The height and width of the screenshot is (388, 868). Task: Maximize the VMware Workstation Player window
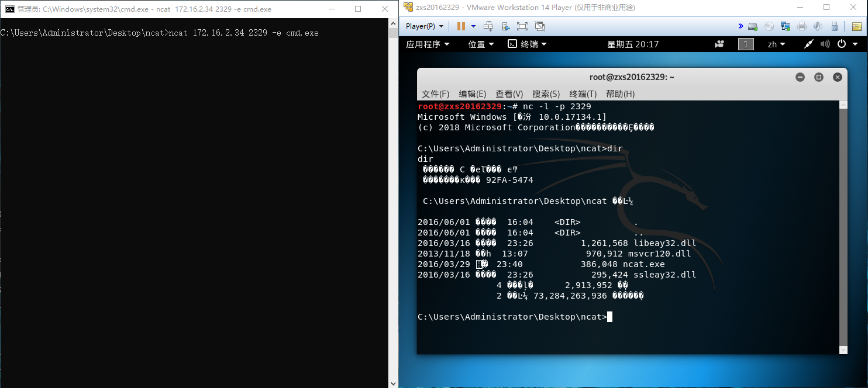tap(826, 8)
